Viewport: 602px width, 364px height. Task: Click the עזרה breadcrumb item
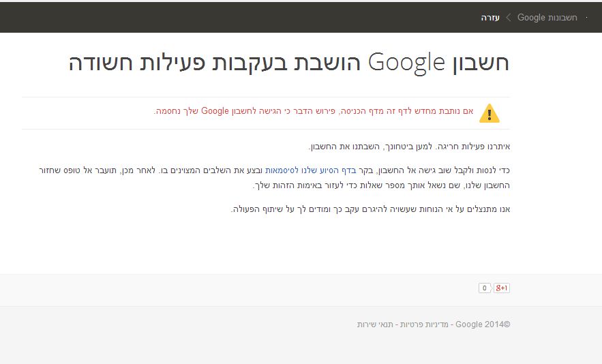490,18
